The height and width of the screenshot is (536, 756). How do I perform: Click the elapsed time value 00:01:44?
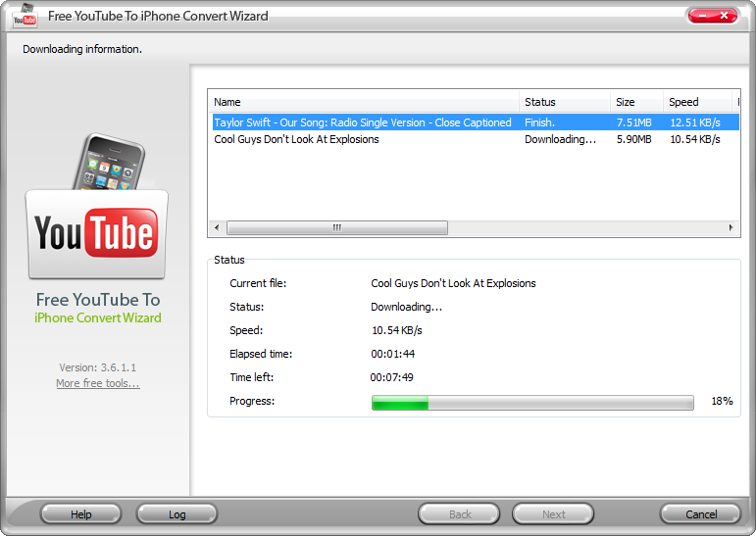pyautogui.click(x=392, y=354)
